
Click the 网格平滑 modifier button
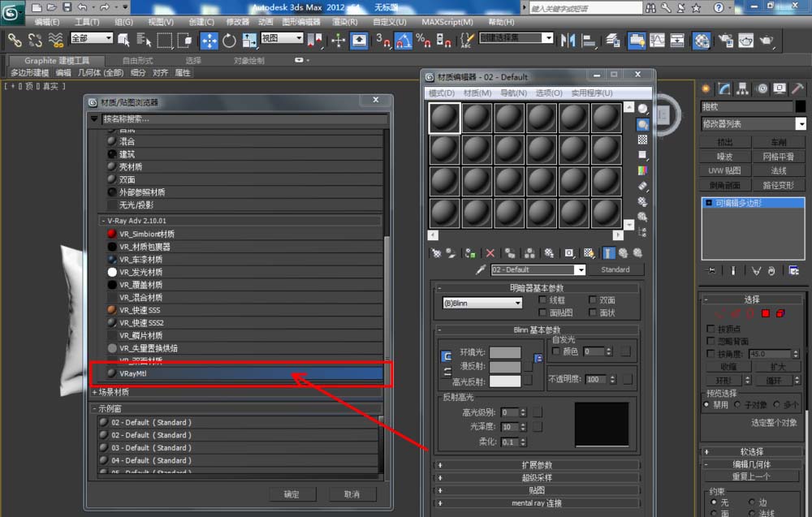pos(779,157)
